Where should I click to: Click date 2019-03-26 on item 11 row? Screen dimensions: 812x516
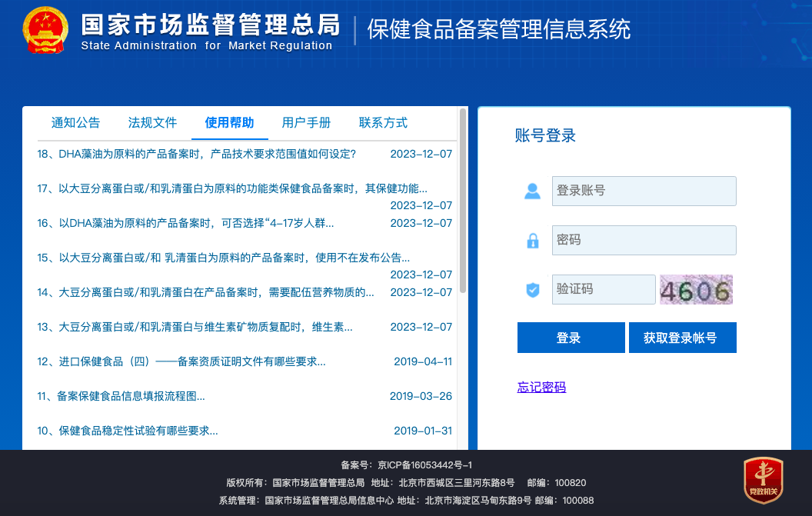click(421, 396)
